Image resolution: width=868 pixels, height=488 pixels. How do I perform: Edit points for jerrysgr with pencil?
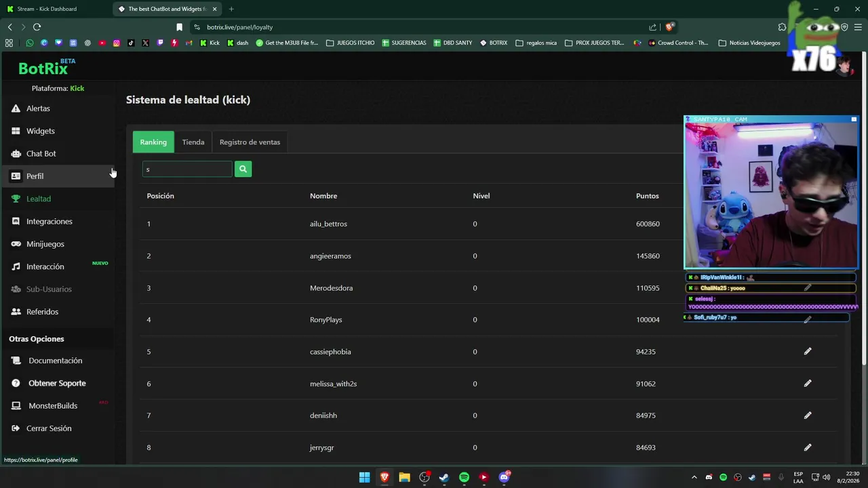click(808, 447)
